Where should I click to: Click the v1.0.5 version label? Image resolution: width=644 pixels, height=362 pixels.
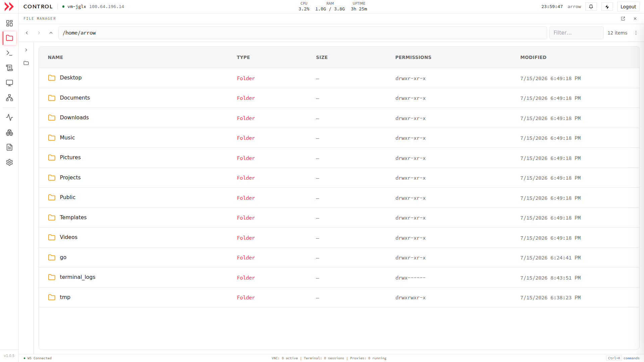pyautogui.click(x=9, y=356)
